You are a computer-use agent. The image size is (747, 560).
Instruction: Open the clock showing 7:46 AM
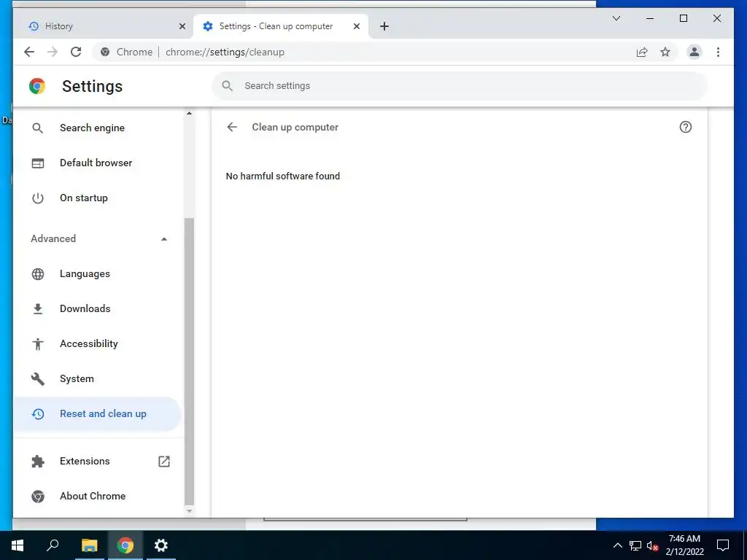(684, 545)
